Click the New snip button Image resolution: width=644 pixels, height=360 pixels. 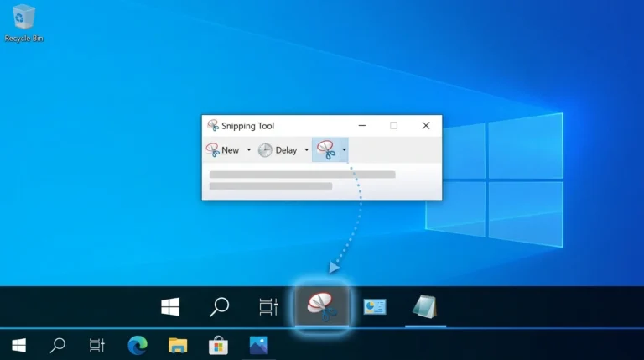(222, 150)
